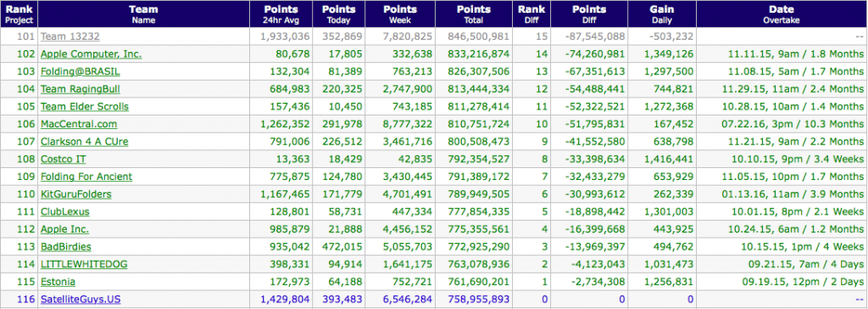
Task: Open the Team 13232 link
Action: [x=70, y=37]
